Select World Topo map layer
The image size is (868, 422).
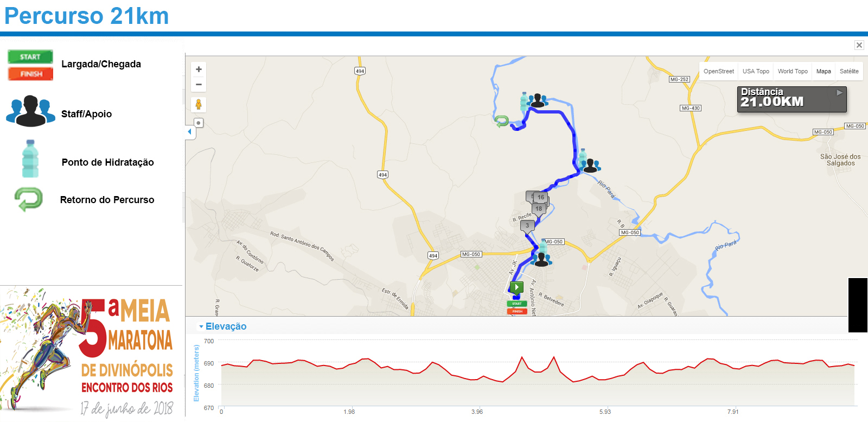[x=793, y=71]
